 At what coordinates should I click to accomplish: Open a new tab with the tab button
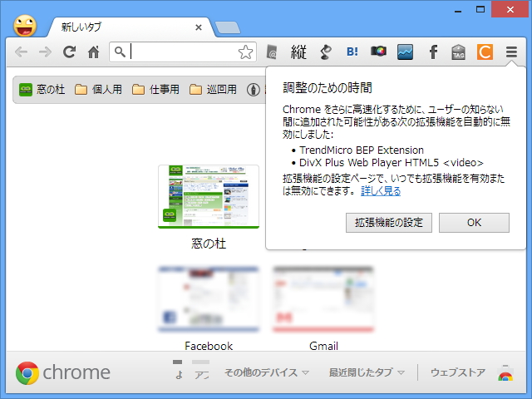(228, 27)
